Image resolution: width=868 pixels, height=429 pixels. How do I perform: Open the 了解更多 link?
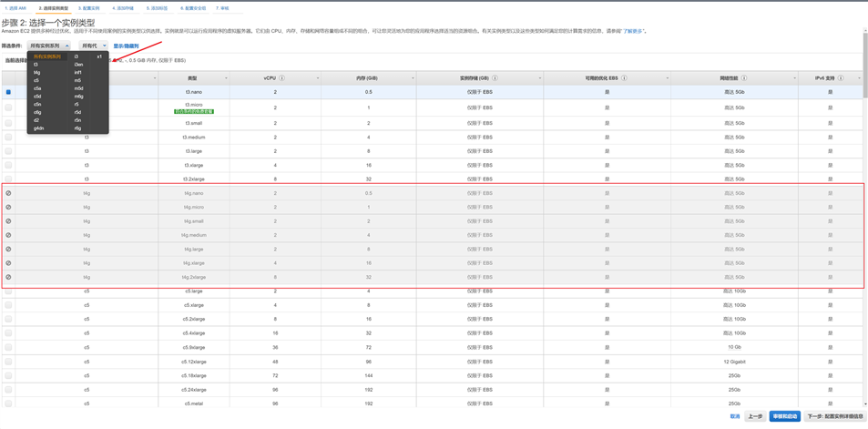[633, 32]
